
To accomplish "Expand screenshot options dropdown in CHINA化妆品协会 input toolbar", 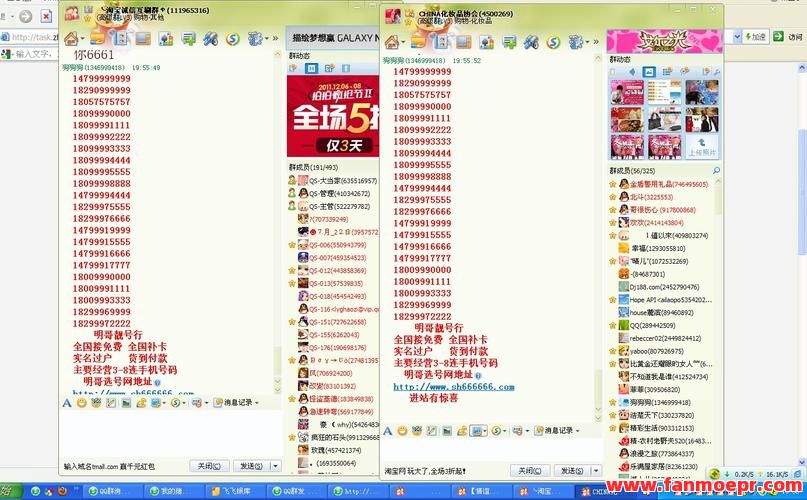I will click(485, 430).
